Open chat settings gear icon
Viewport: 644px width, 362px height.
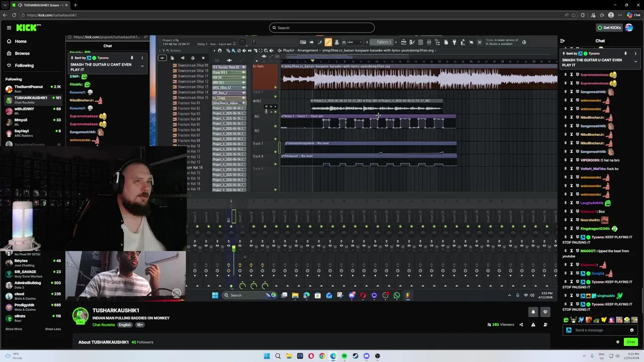[x=618, y=342]
